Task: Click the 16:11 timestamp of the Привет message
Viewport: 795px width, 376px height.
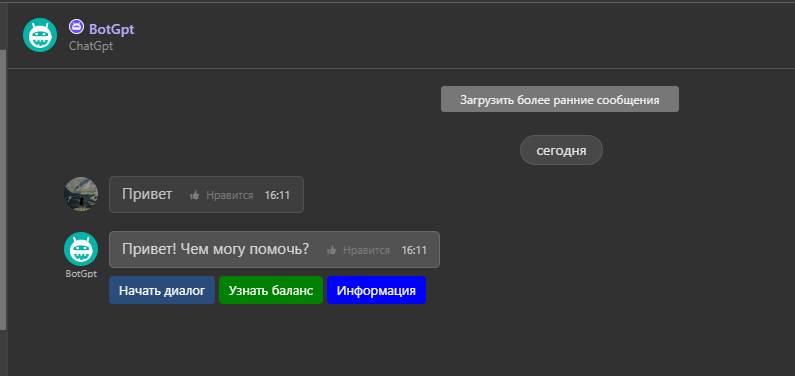Action: [277, 196]
